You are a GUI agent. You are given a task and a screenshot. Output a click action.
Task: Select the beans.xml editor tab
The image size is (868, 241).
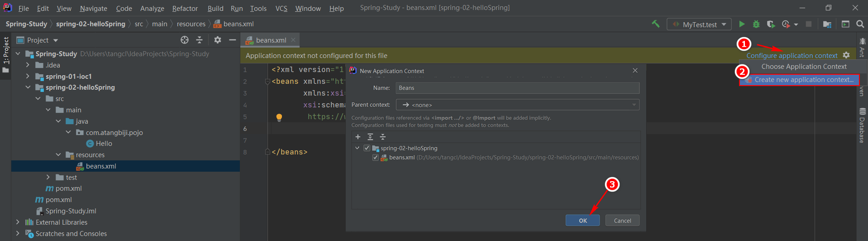pos(271,40)
